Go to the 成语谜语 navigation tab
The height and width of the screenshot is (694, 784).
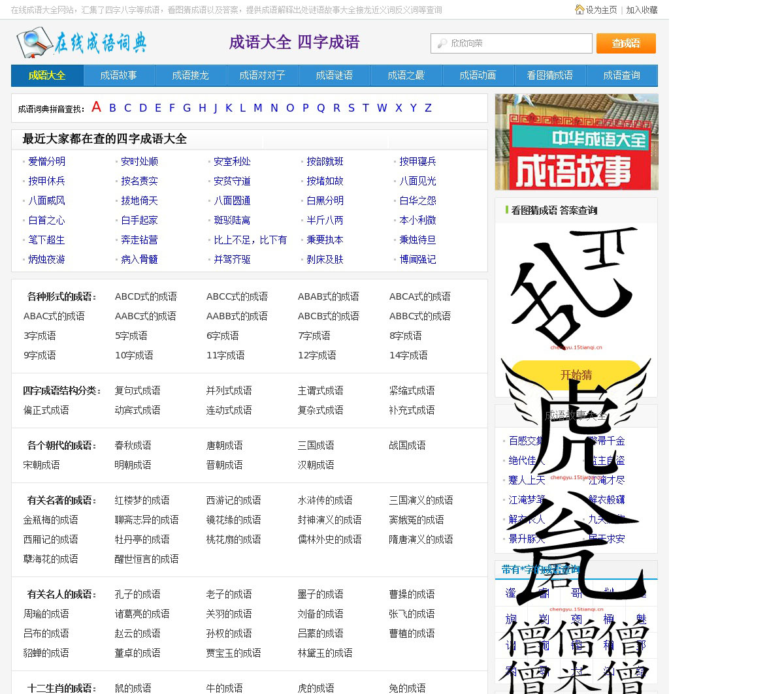[334, 76]
